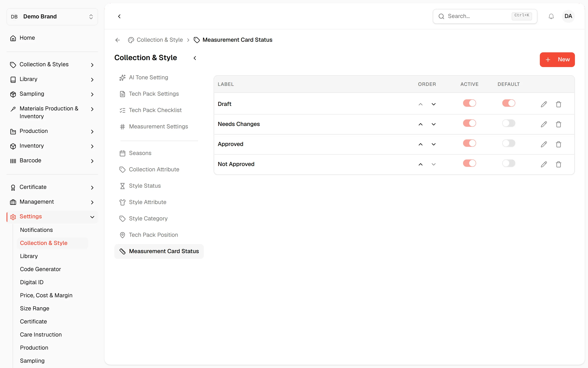Open the DA user avatar menu
The width and height of the screenshot is (588, 368).
(x=568, y=16)
